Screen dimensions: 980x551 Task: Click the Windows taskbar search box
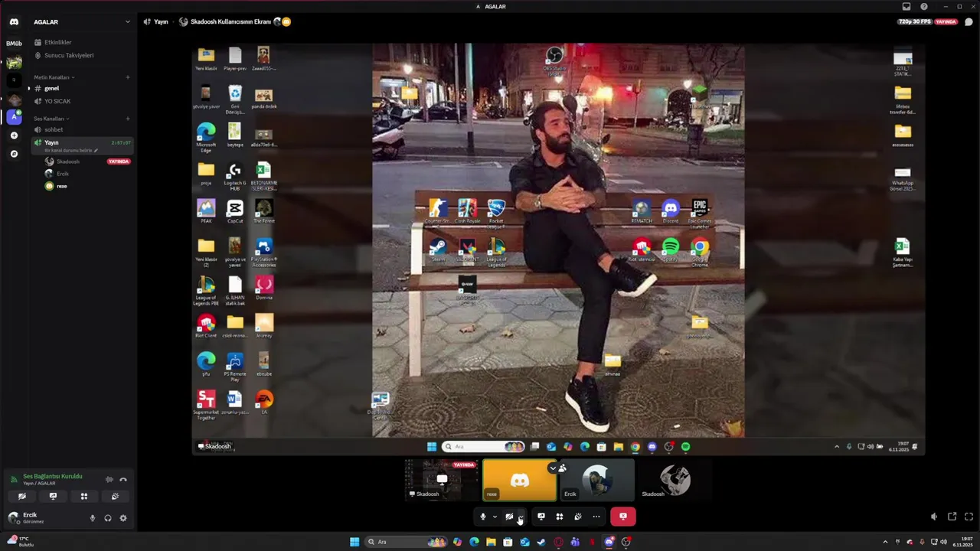[407, 542]
